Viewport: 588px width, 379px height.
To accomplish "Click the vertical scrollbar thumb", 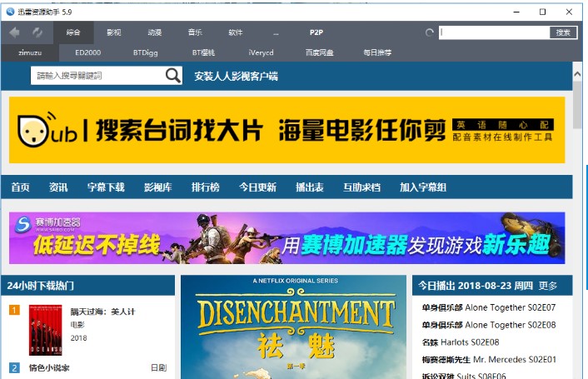I will [577, 105].
